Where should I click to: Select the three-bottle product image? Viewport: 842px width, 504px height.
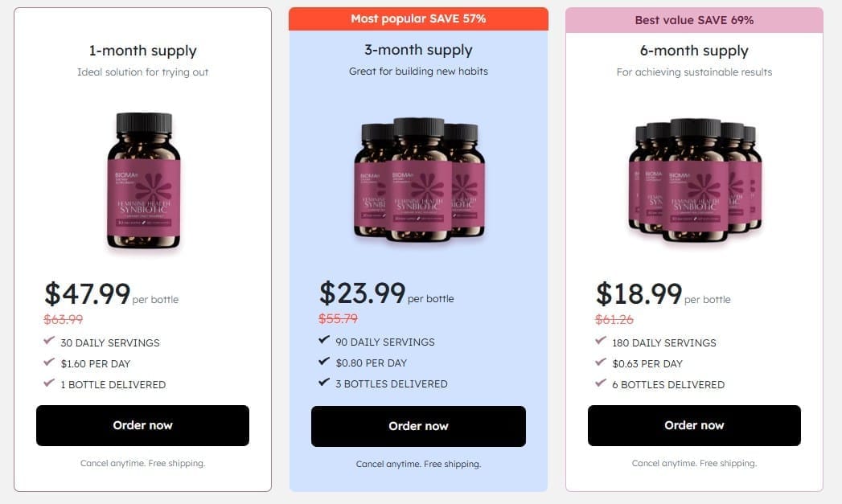[x=419, y=179]
